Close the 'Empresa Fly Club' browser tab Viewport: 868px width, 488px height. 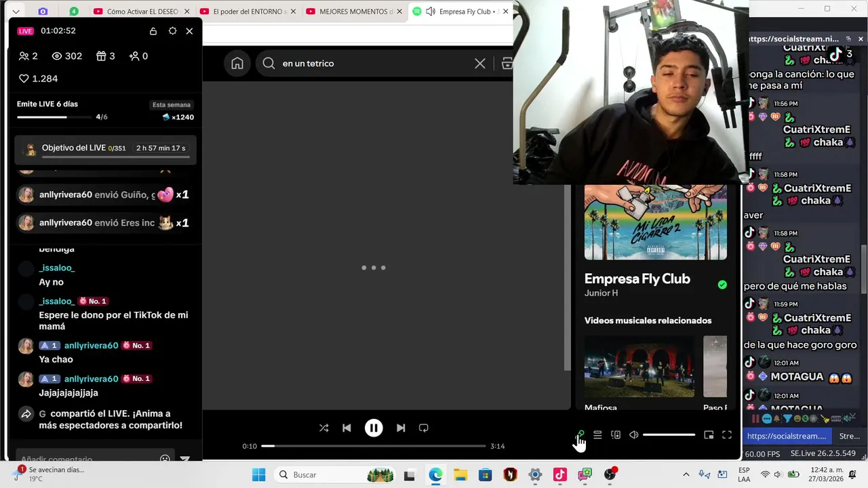505,12
